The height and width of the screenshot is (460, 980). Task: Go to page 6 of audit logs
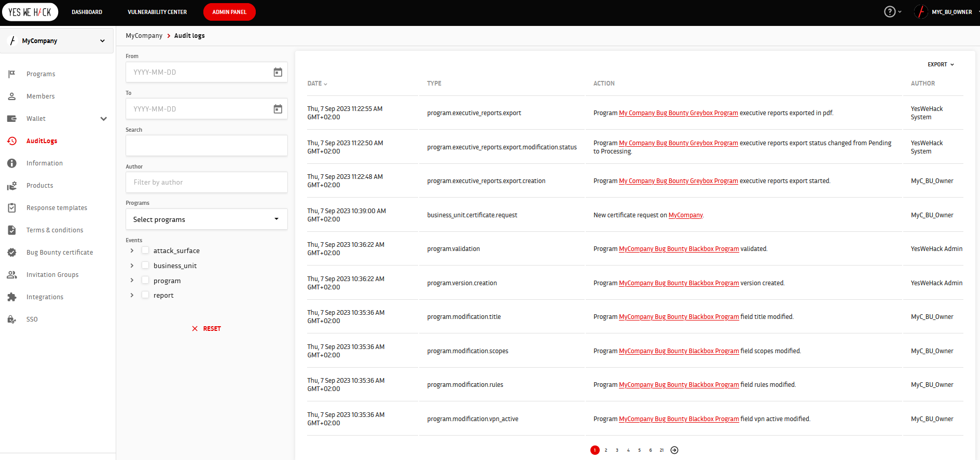coord(651,450)
